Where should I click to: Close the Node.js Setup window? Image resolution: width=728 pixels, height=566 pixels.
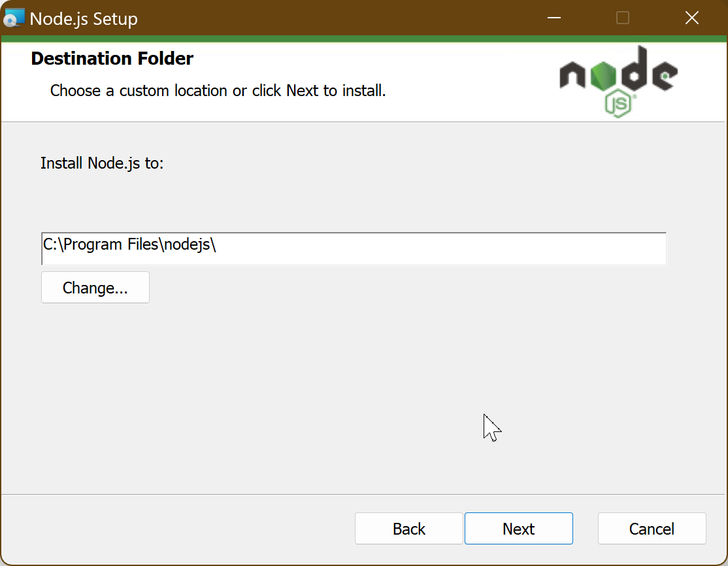pyautogui.click(x=692, y=18)
